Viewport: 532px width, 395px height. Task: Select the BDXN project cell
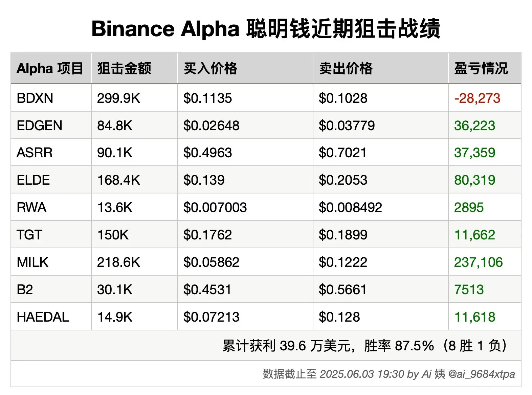click(35, 98)
